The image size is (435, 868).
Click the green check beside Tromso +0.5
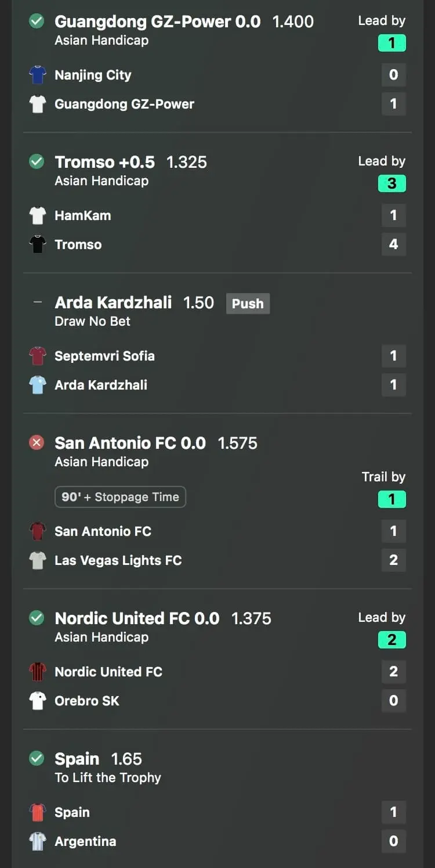[x=37, y=162]
